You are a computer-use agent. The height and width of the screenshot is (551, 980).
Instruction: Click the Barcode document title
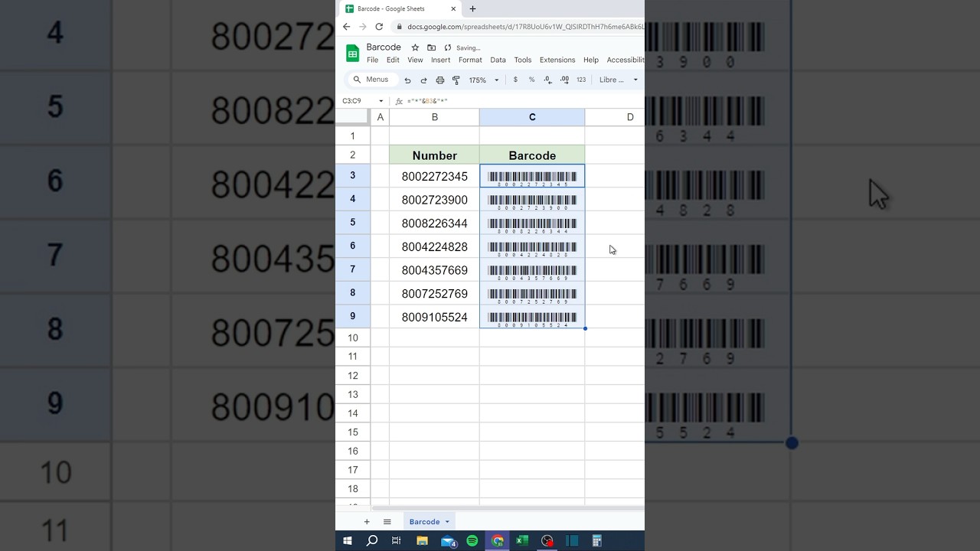pyautogui.click(x=384, y=47)
